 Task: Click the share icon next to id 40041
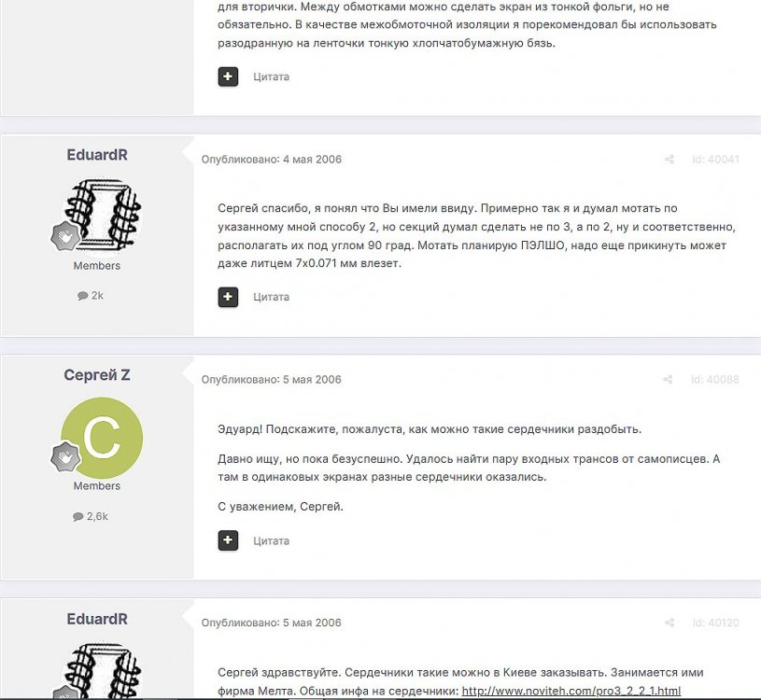tap(669, 159)
